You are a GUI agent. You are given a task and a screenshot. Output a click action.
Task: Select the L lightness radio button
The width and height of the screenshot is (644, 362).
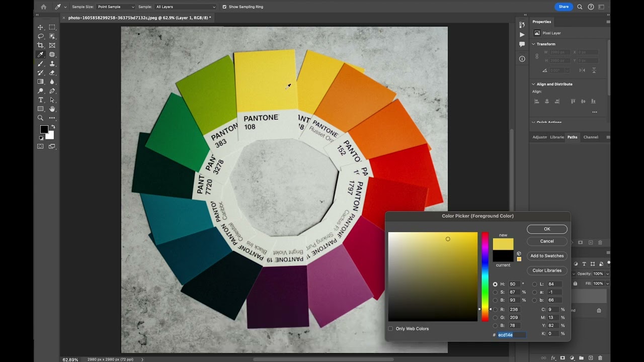[x=534, y=284]
